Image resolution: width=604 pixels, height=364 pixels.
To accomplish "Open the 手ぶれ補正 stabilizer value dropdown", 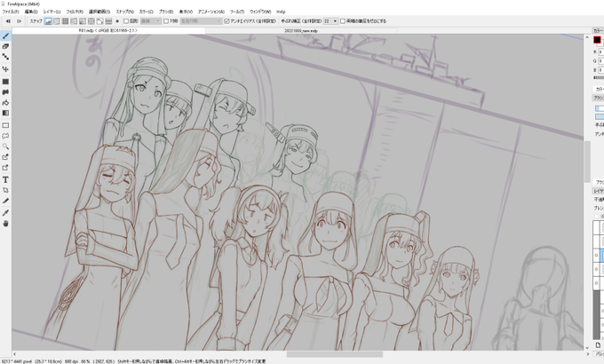I will [x=330, y=21].
